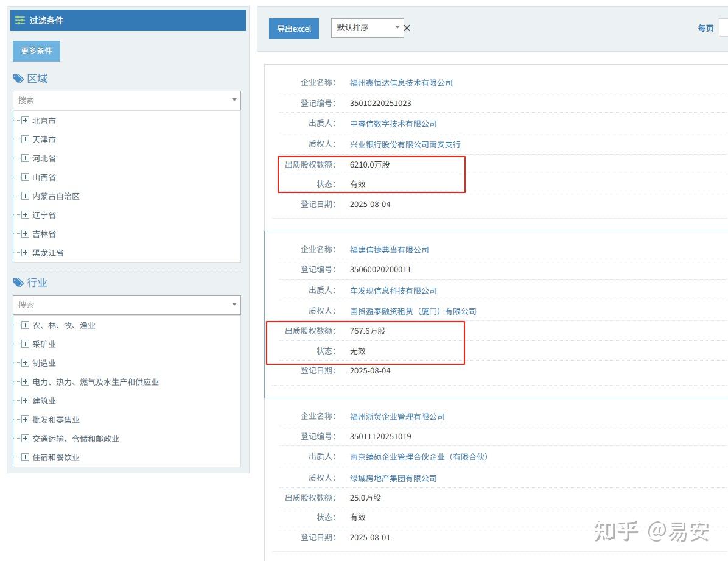Clear sorting with the × next to 默认排序
This screenshot has height=561, width=728.
[407, 27]
